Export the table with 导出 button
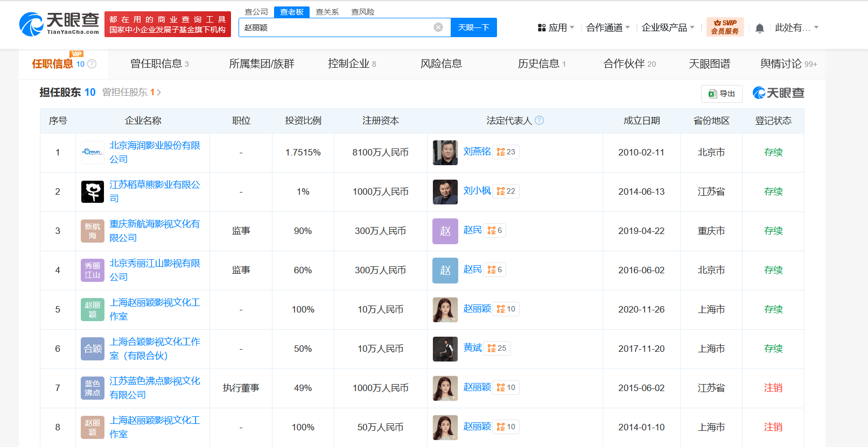Screen dimensions: 868x447 (722, 94)
